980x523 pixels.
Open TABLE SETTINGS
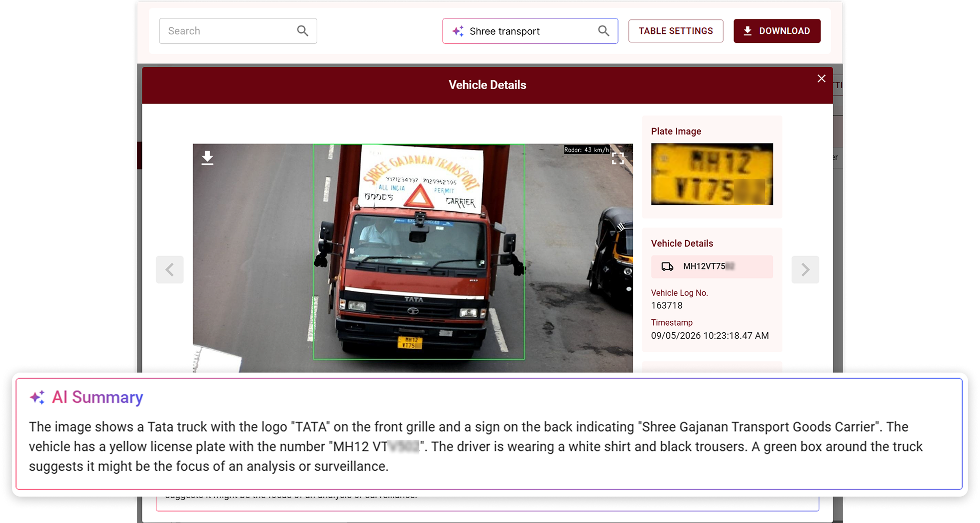tap(676, 31)
